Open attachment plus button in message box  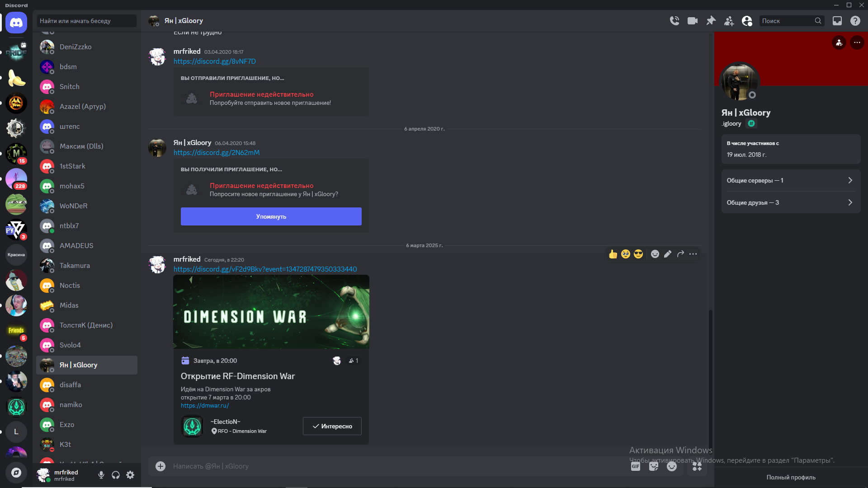160,466
